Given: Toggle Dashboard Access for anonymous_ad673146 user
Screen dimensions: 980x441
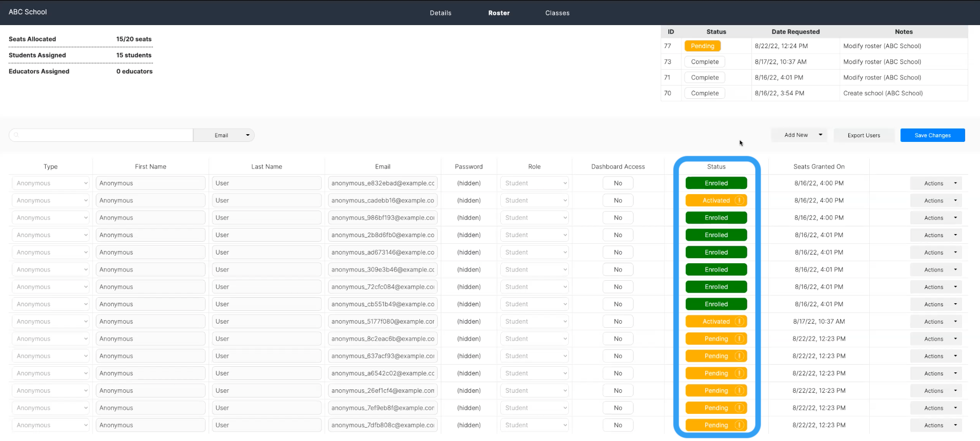Looking at the screenshot, I should point(618,253).
